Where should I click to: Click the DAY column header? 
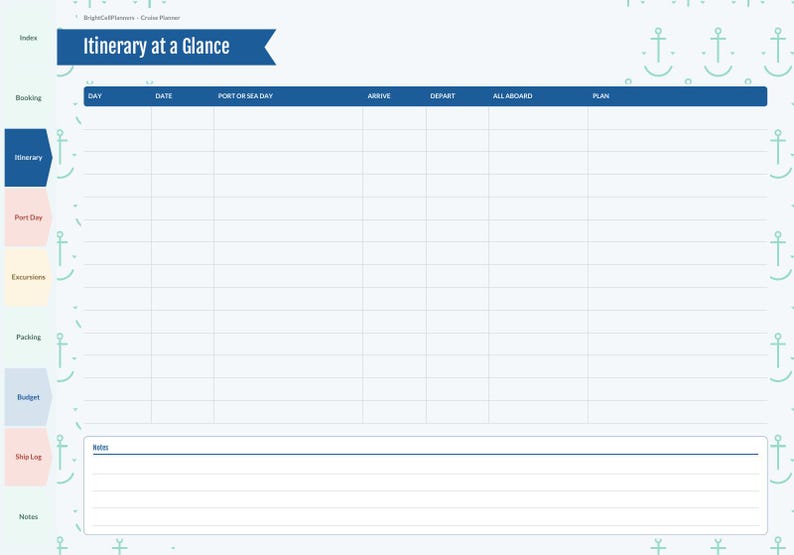(95, 96)
